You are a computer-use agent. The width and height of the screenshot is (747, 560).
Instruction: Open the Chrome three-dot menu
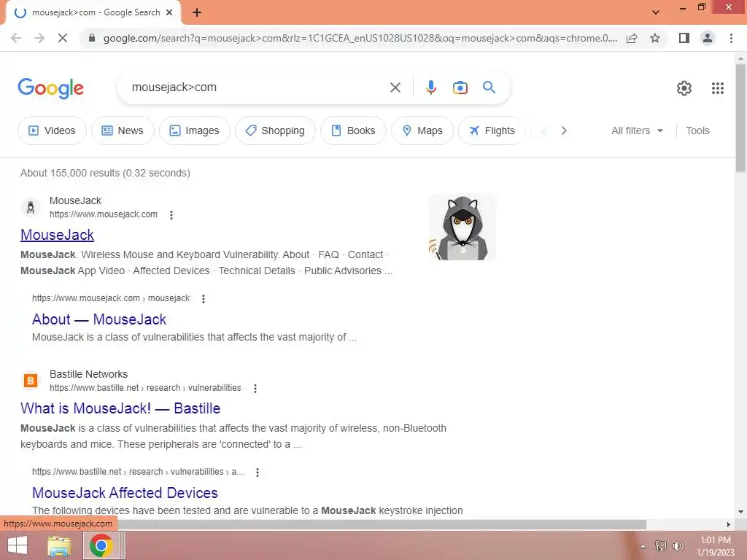tap(731, 38)
